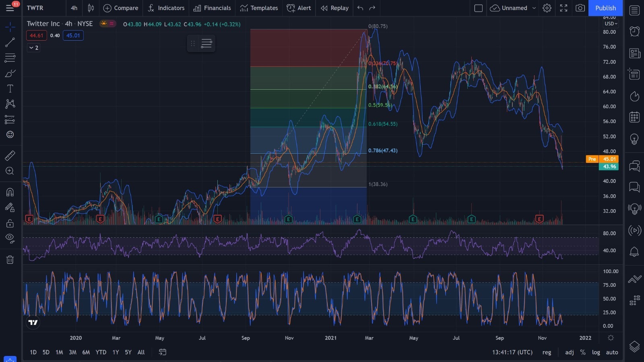Viewport: 644px width, 362px height.
Task: Open the ideas lightbulb panel
Action: (x=634, y=139)
